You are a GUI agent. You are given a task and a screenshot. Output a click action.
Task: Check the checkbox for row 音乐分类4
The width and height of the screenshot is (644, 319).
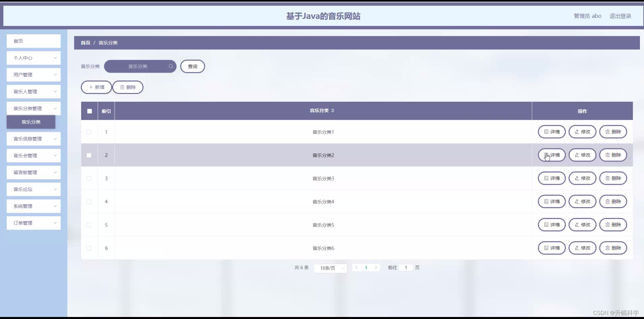tap(89, 202)
